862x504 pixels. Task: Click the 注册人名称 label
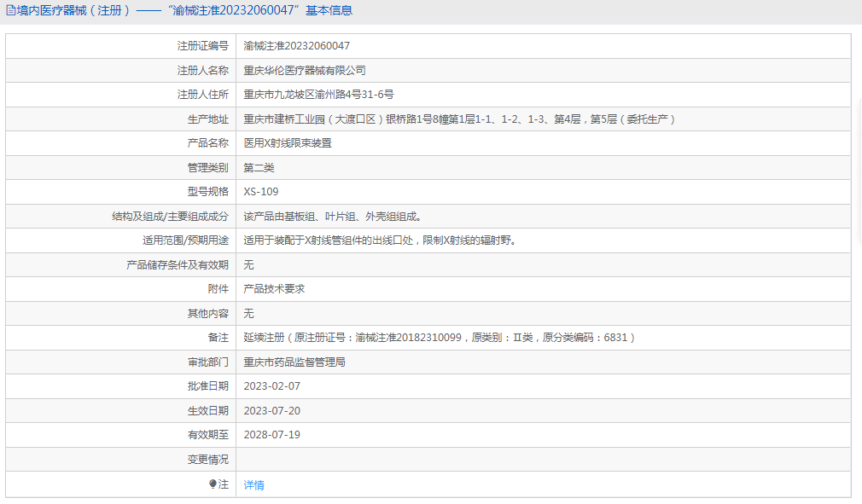(202, 70)
